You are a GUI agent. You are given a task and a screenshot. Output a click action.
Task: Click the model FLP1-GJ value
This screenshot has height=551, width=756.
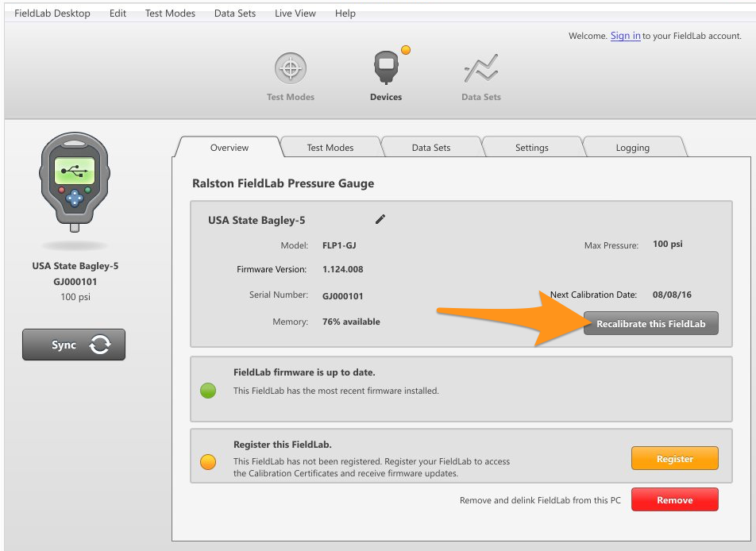tap(339, 245)
